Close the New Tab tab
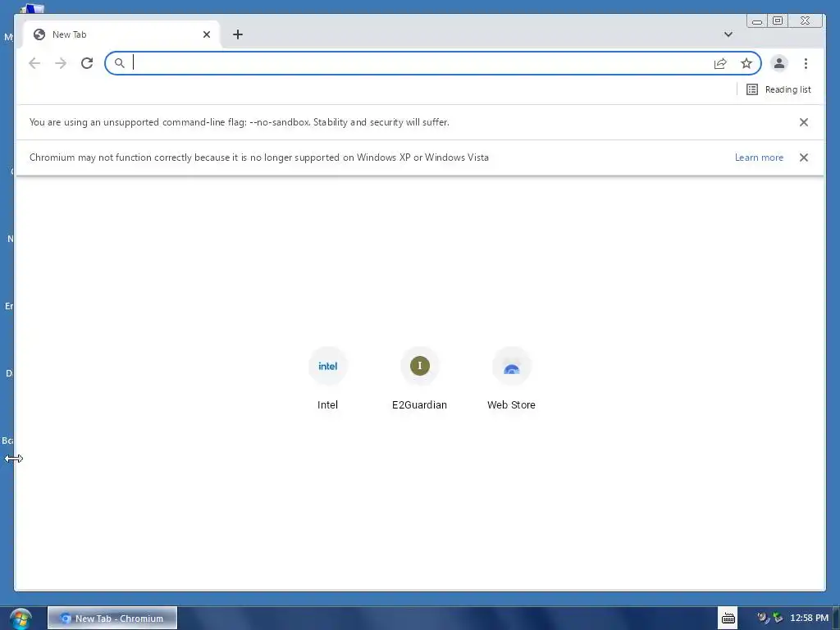 [x=206, y=34]
